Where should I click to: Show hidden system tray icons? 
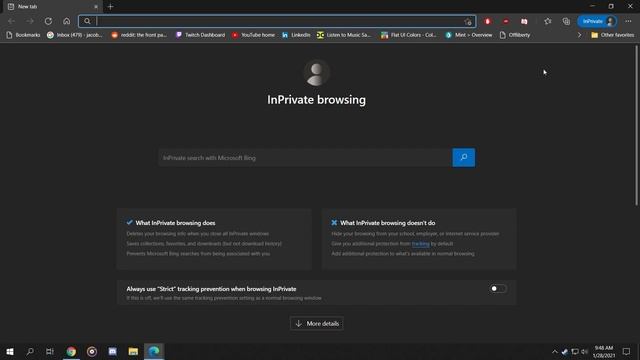coord(554,352)
